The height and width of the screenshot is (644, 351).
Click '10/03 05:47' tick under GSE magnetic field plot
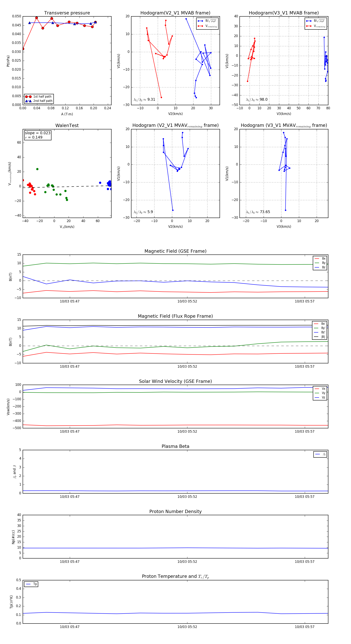70,301
